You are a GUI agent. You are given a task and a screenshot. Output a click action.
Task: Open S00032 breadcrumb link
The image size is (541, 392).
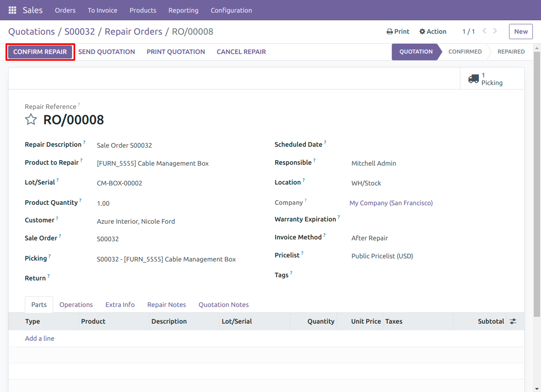(80, 32)
